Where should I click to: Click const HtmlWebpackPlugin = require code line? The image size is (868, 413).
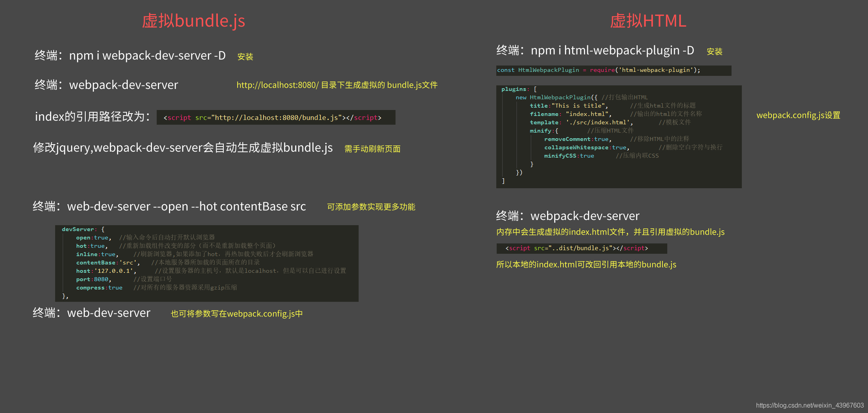point(599,70)
